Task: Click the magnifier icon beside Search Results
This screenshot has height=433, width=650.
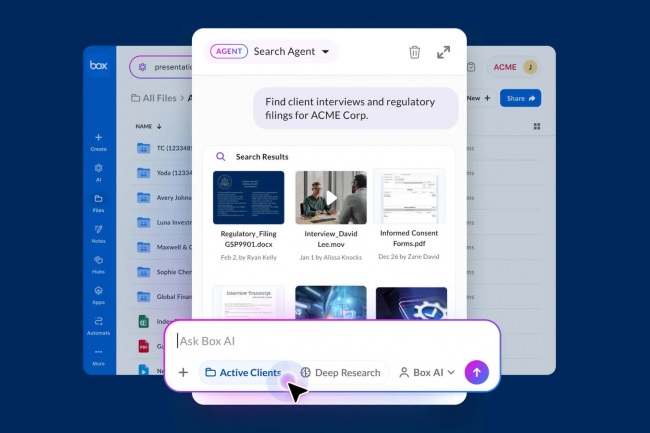Action: tap(221, 157)
